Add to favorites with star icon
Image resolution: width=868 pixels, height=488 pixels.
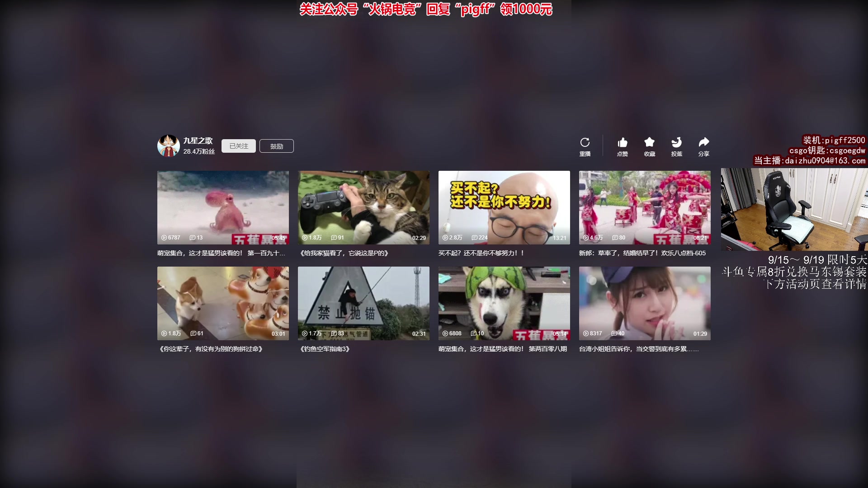pyautogui.click(x=649, y=143)
